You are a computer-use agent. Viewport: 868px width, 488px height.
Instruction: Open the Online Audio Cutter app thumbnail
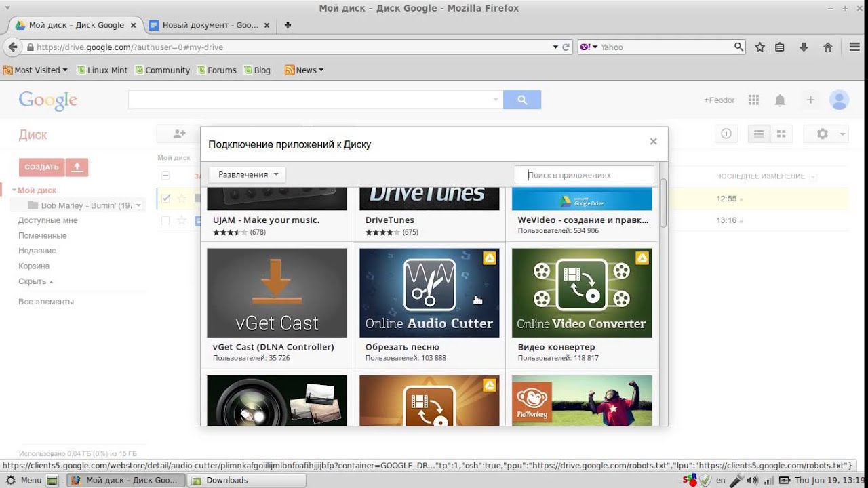(429, 293)
